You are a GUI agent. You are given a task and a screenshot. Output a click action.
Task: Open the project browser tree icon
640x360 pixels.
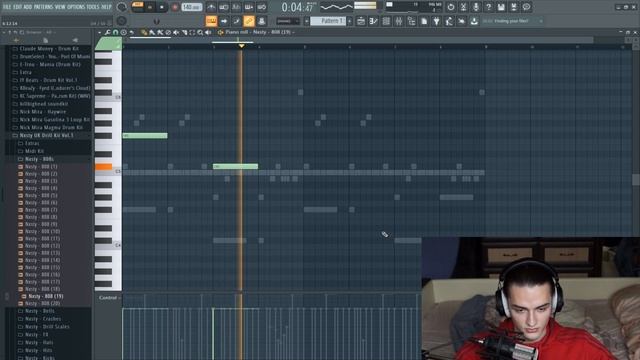click(x=411, y=21)
